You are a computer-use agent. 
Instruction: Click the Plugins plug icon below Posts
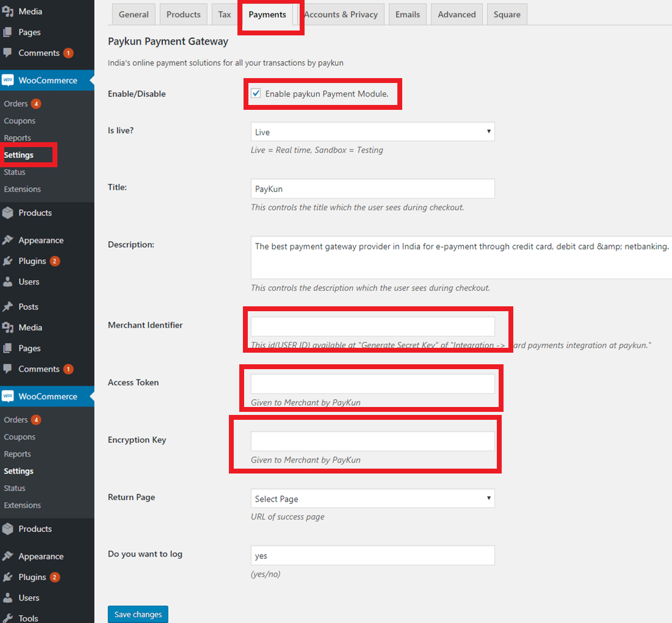(8, 577)
